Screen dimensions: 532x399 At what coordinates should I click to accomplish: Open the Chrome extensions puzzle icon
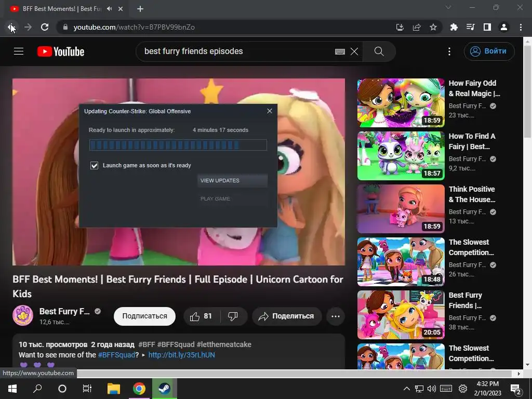click(x=454, y=27)
